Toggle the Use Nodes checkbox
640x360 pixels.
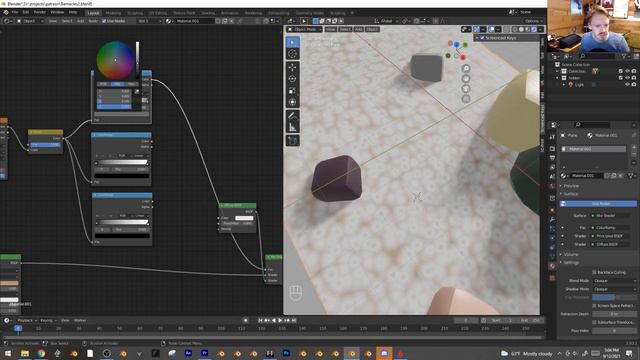pyautogui.click(x=104, y=21)
